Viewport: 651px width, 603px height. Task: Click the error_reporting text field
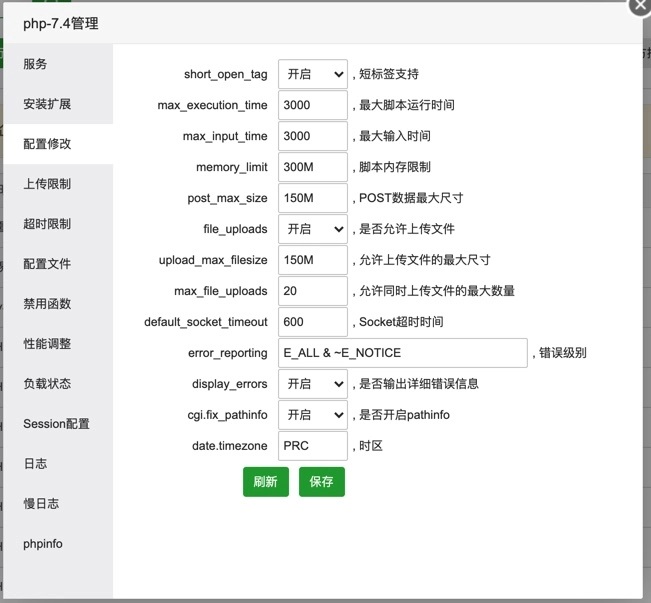402,353
